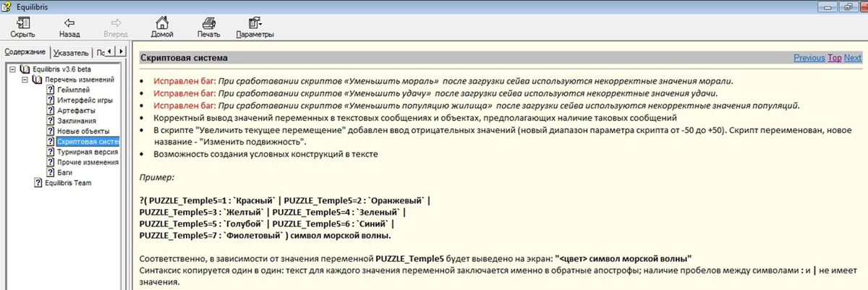This screenshot has width=868, height=290.
Task: Select Перечень изменений in the tree
Action: 80,80
